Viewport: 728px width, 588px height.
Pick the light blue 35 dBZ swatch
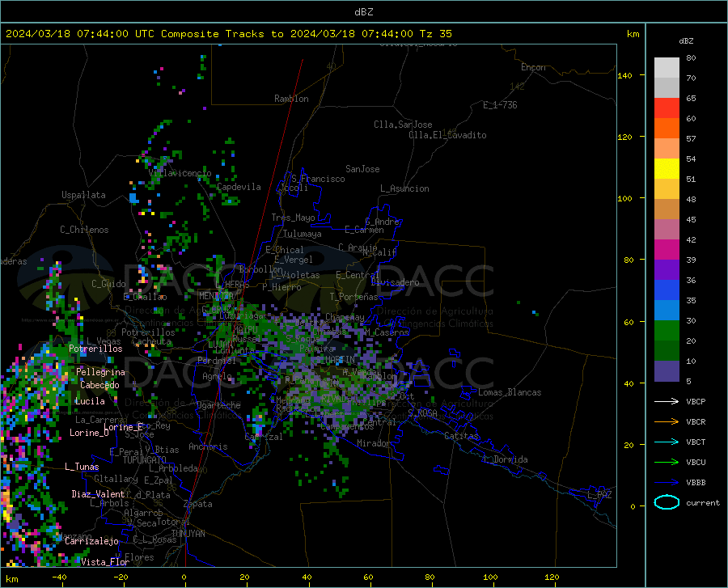click(667, 311)
